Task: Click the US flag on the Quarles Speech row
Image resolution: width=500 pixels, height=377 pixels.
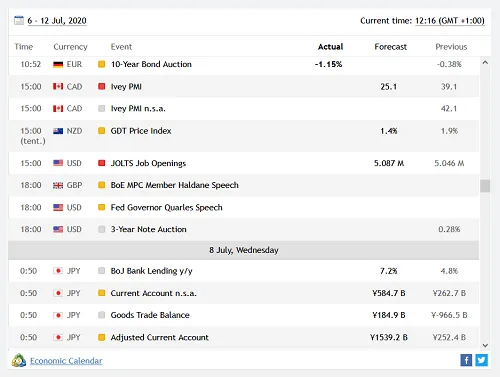Action: point(58,207)
